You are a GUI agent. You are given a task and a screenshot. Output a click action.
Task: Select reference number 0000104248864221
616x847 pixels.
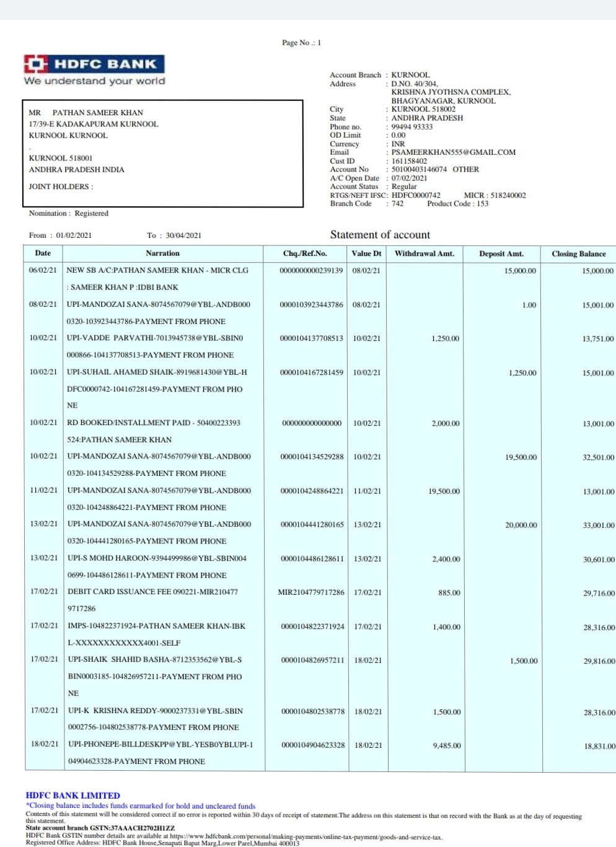click(x=312, y=491)
